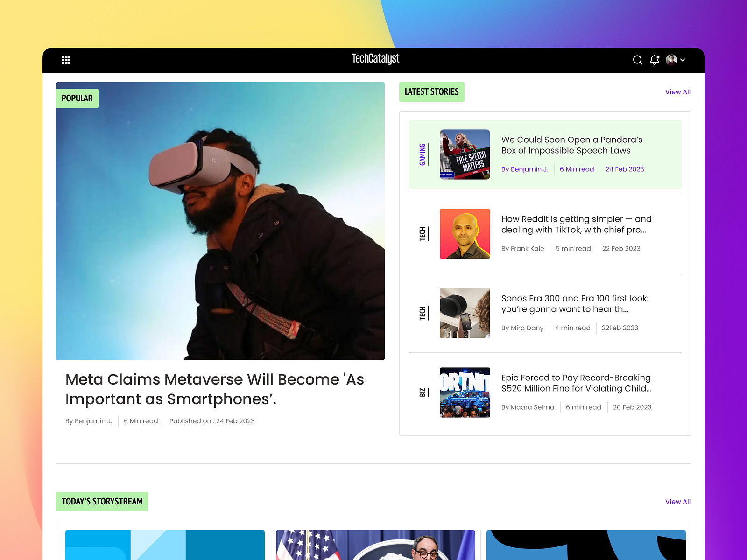Open the blue geometric storystream card
Image resolution: width=747 pixels, height=560 pixels.
click(x=165, y=545)
